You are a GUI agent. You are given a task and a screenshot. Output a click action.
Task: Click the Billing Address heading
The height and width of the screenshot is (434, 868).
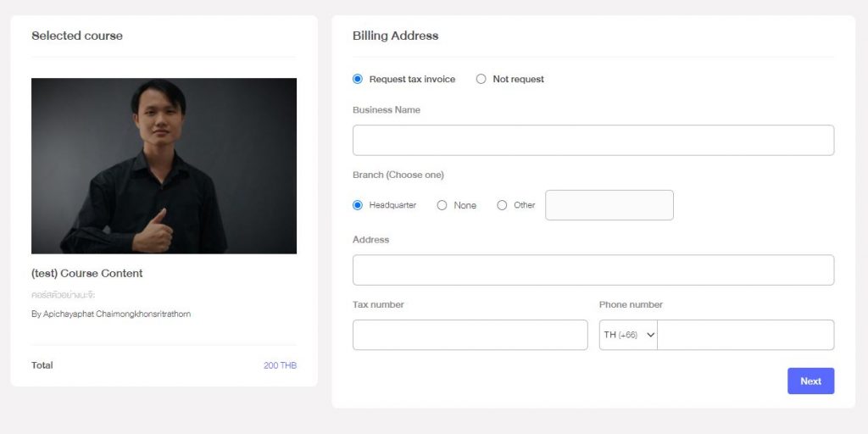[x=395, y=36]
